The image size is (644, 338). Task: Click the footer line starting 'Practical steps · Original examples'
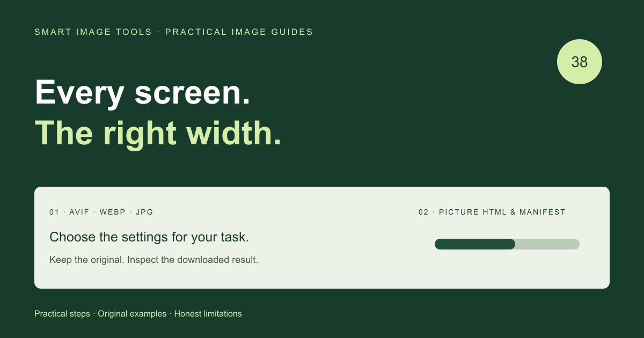[138, 314]
